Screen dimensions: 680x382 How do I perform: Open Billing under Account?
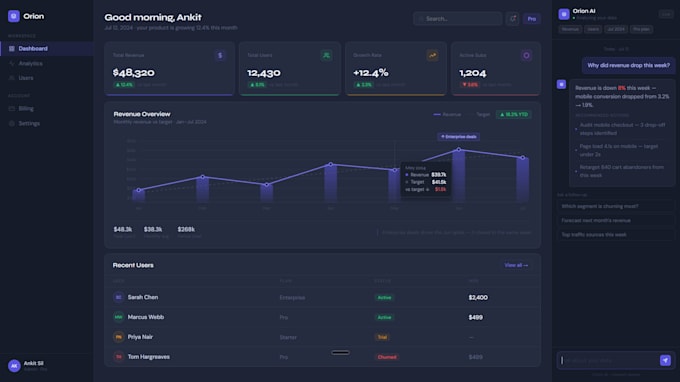coord(26,108)
